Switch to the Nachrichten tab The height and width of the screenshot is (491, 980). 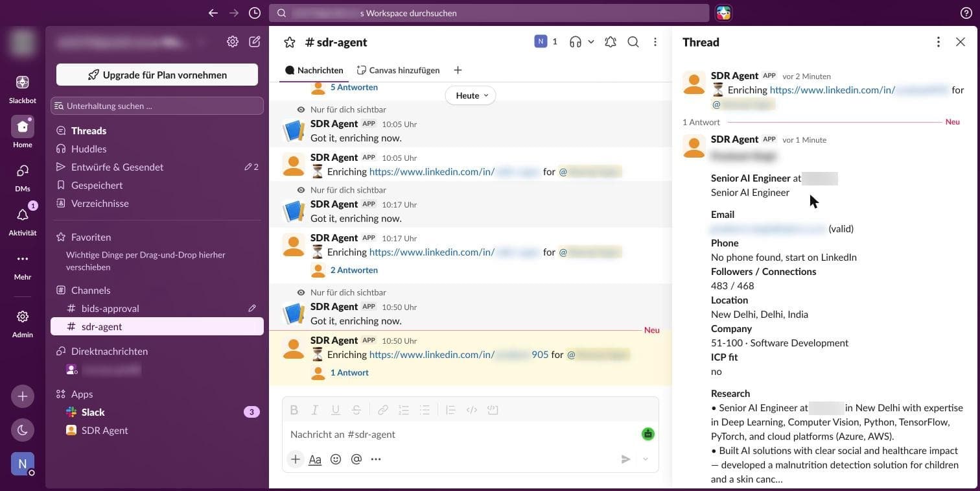pos(314,70)
